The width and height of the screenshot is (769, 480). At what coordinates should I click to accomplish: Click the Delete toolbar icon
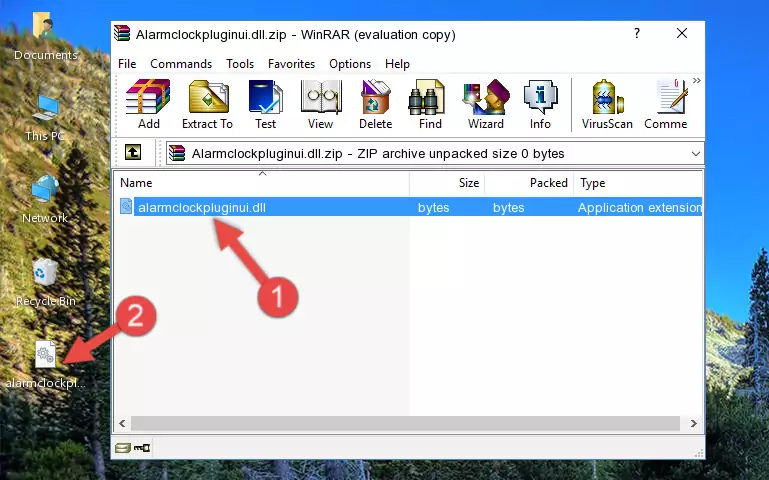click(375, 104)
